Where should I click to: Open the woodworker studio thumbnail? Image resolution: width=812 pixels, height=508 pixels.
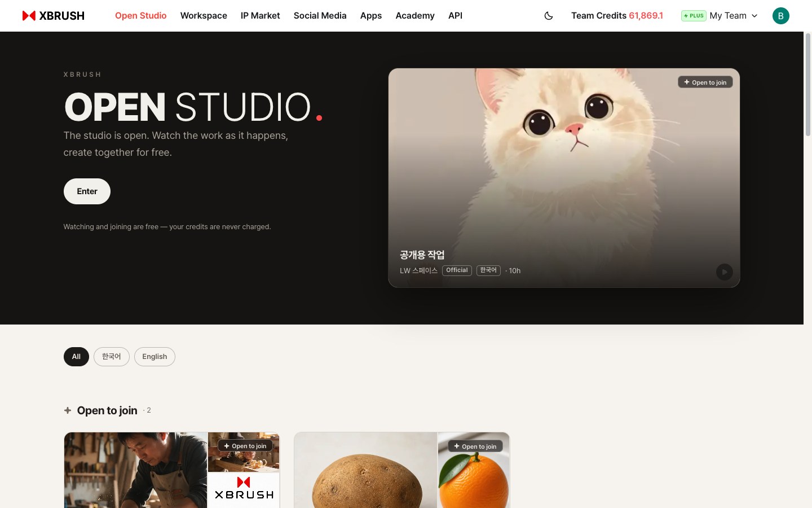[x=136, y=470]
